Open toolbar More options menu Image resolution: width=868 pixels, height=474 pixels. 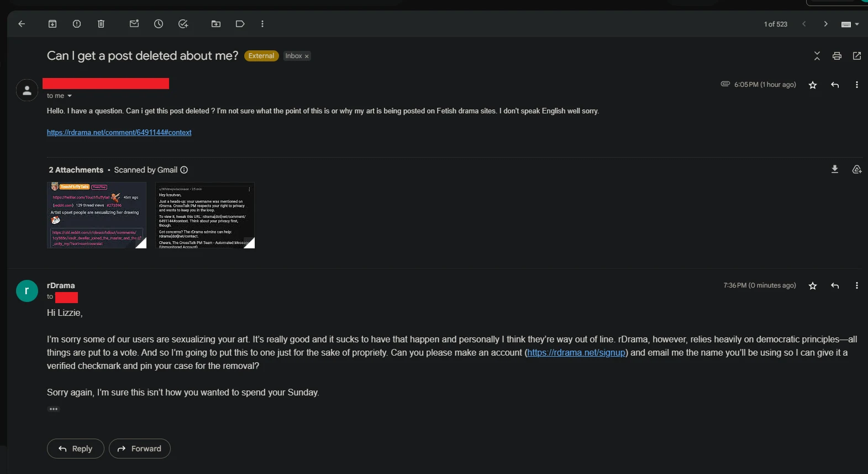pyautogui.click(x=262, y=24)
